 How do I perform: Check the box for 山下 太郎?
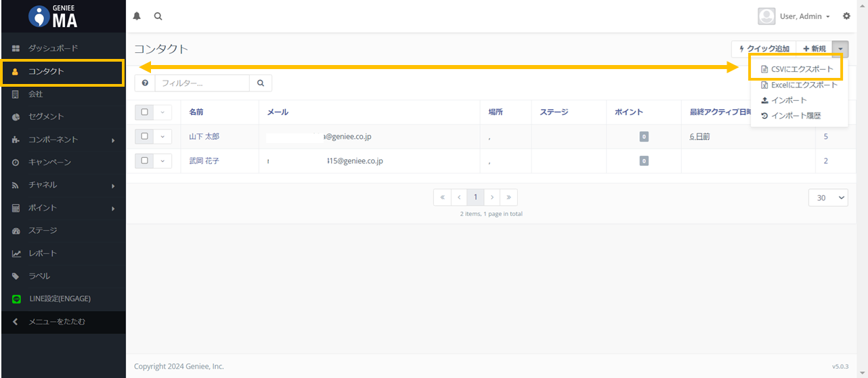(144, 137)
